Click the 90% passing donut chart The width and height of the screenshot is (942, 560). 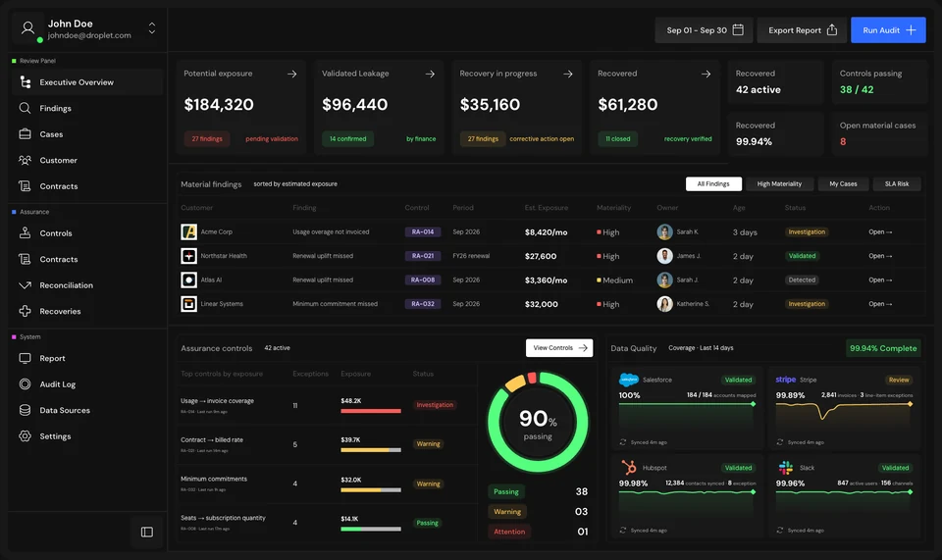[538, 422]
